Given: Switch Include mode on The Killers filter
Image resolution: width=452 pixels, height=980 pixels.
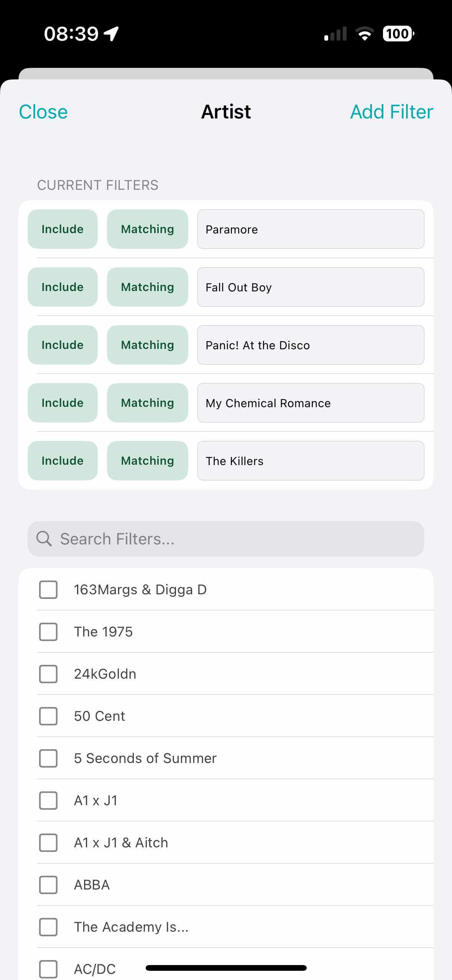Looking at the screenshot, I should (x=62, y=461).
